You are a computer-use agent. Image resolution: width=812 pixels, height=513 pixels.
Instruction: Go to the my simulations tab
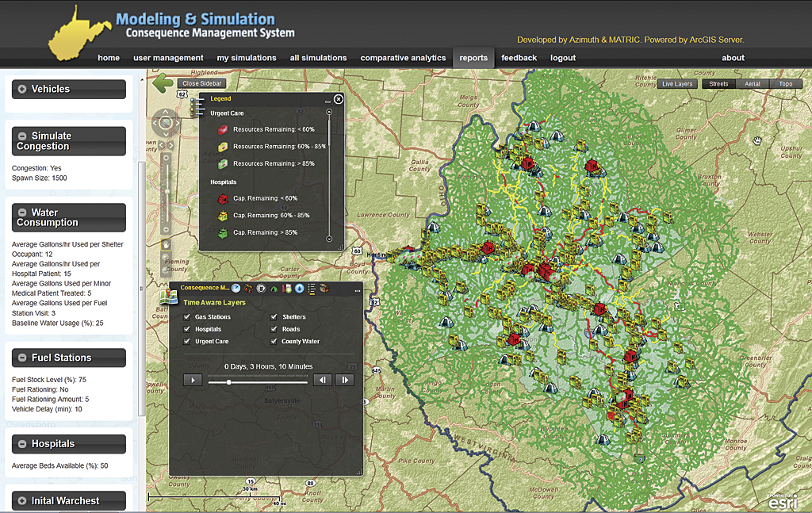(x=247, y=58)
